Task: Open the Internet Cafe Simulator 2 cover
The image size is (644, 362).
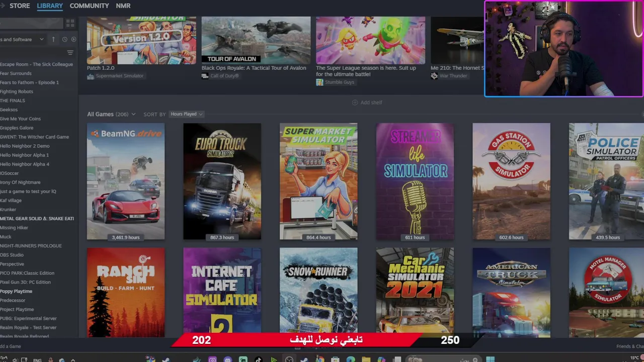Action: 222,293
